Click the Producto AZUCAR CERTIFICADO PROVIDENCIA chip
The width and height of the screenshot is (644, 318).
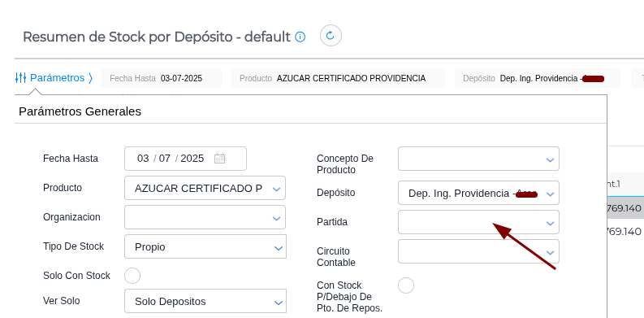point(338,78)
